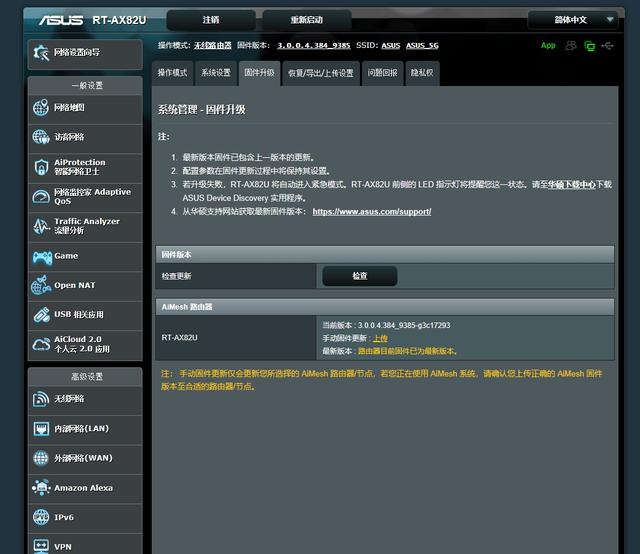
Task: Click the logout button at top
Action: pyautogui.click(x=211, y=20)
